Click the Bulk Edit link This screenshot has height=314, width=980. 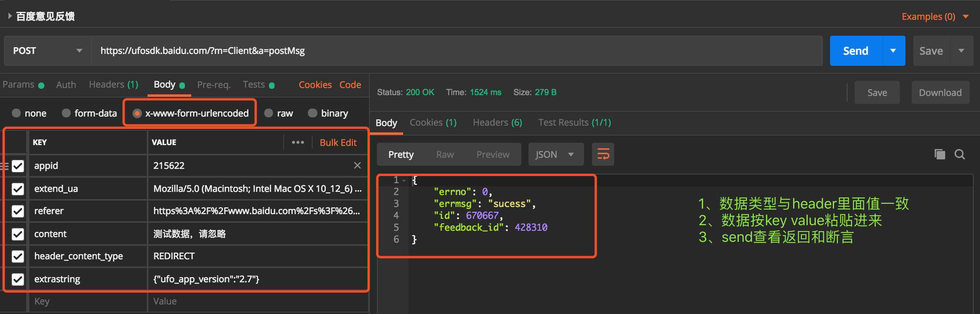(x=338, y=143)
